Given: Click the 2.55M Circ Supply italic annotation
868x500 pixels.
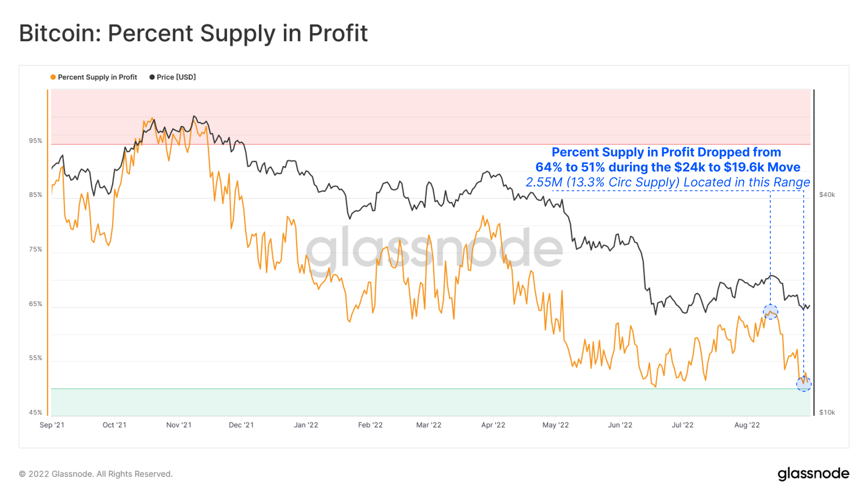Looking at the screenshot, I should point(667,182).
